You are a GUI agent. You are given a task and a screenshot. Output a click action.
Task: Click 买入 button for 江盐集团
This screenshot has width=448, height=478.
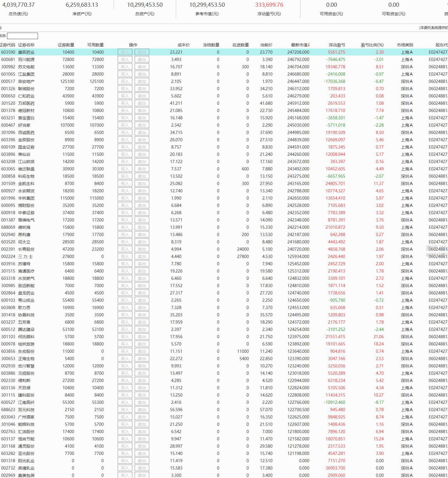click(125, 74)
